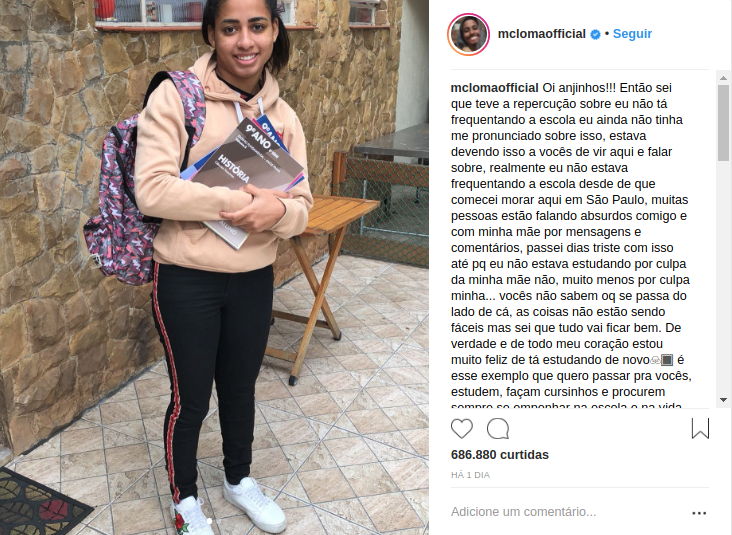
Task: Open the 686.880 curtidas likes list
Action: coord(500,455)
